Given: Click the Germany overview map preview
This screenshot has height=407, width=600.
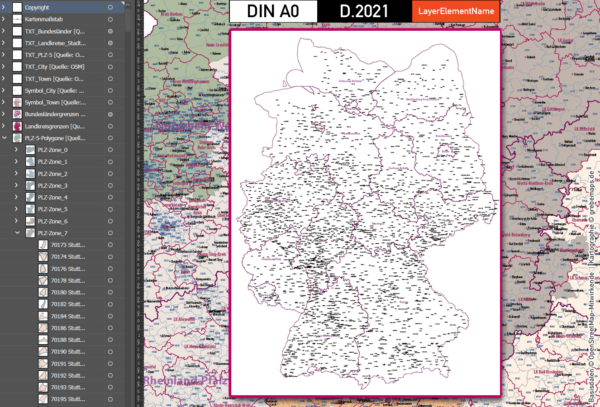Looking at the screenshot, I should (365, 213).
